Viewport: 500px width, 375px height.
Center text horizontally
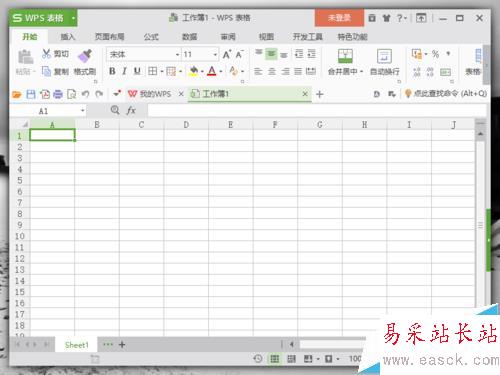pyautogui.click(x=272, y=71)
